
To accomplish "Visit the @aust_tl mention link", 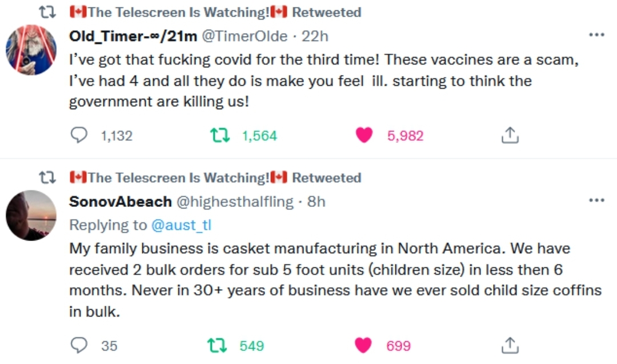I will tap(181, 225).
